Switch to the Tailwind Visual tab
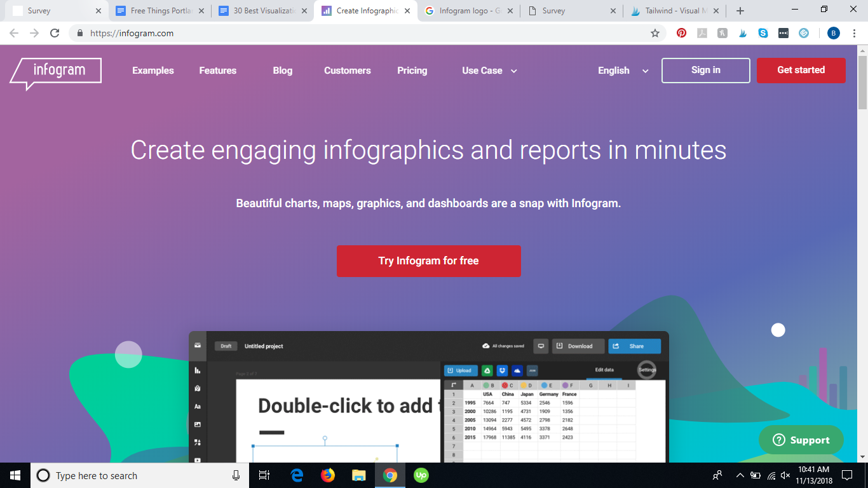 [x=675, y=11]
